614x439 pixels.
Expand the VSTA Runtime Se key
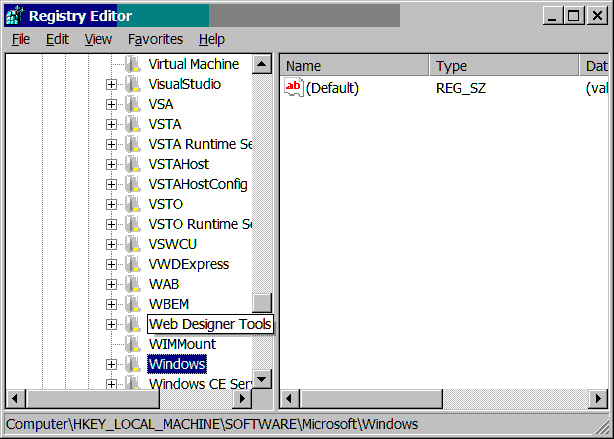(x=111, y=144)
